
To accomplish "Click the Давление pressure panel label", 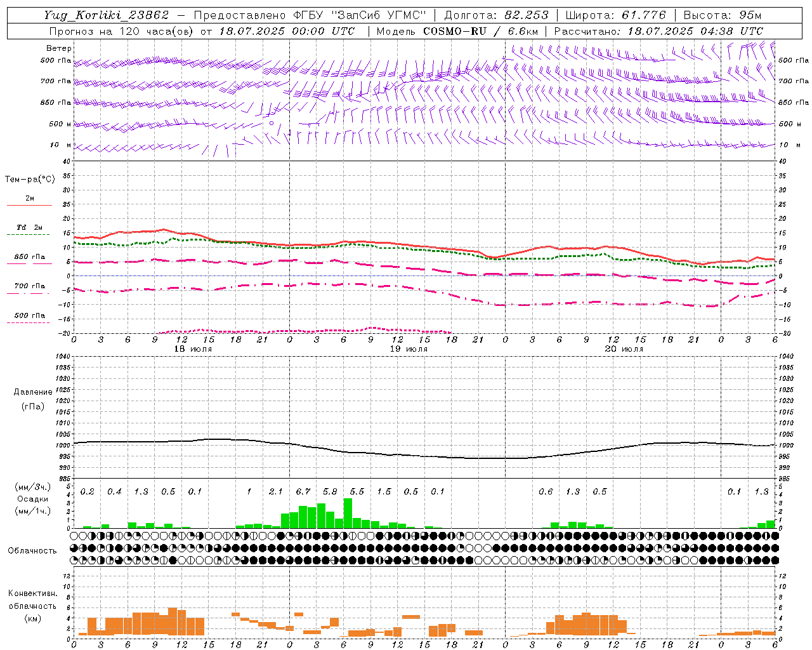I will pyautogui.click(x=33, y=392).
